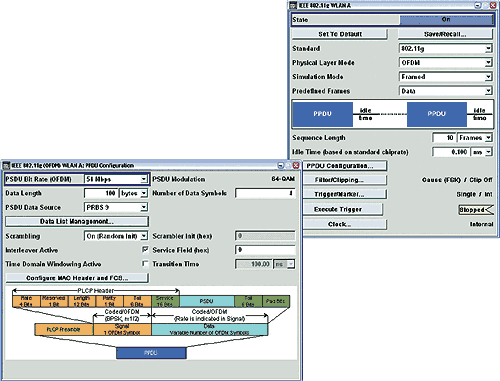This screenshot has width=500, height=381.
Task: Click the Sequence Length value field
Action: tap(444, 138)
